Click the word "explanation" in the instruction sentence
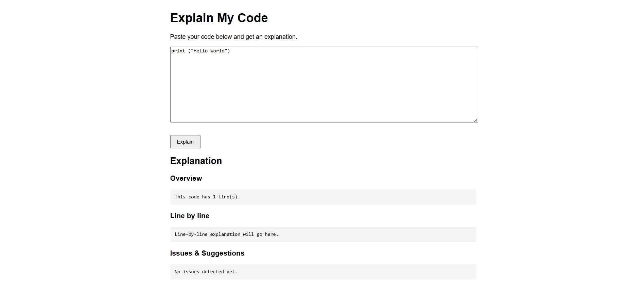The height and width of the screenshot is (293, 644). click(280, 37)
